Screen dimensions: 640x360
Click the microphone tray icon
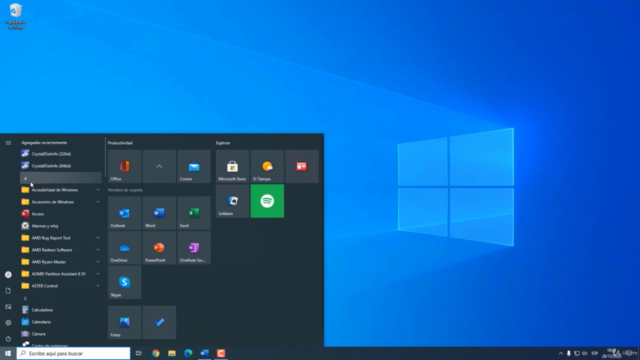coord(569,353)
